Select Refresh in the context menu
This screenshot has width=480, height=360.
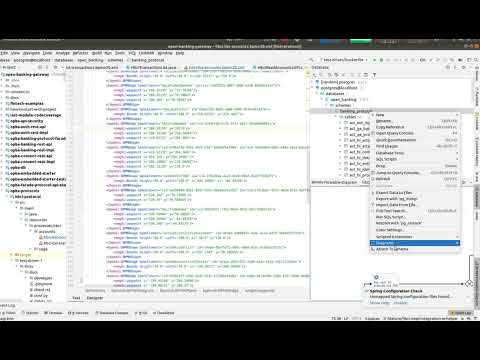click(x=415, y=179)
